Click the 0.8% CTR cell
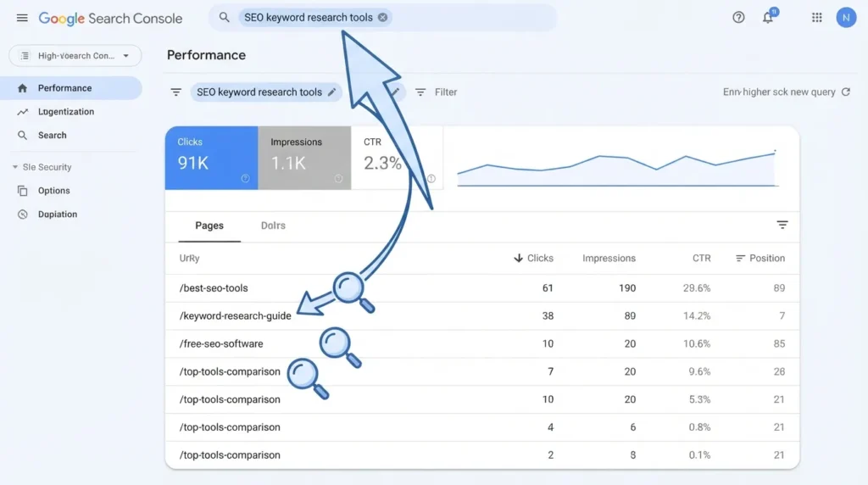The height and width of the screenshot is (485, 868). click(x=699, y=427)
